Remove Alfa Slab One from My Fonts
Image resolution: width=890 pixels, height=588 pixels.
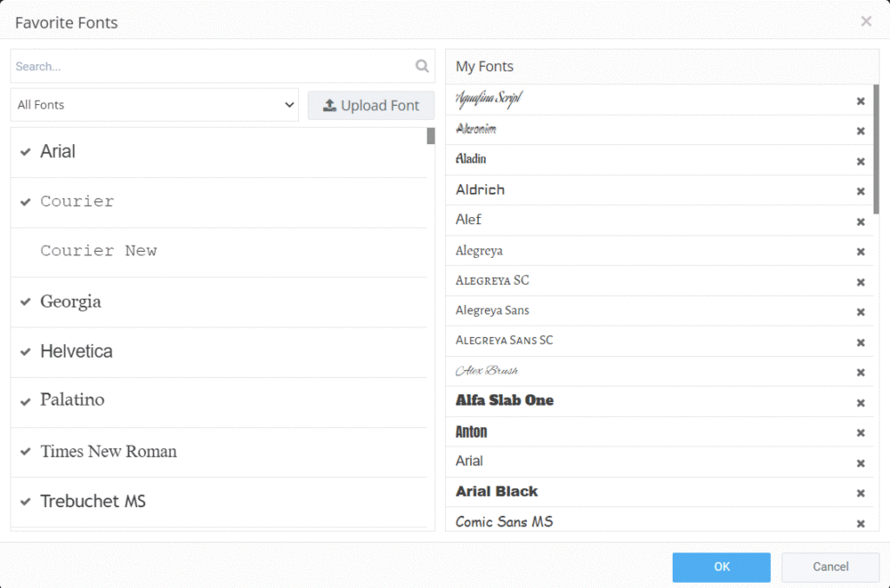pyautogui.click(x=860, y=402)
